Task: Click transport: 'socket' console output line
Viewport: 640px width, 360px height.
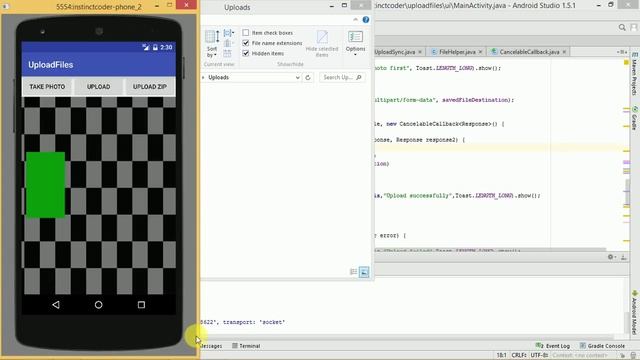Action: coord(254,322)
